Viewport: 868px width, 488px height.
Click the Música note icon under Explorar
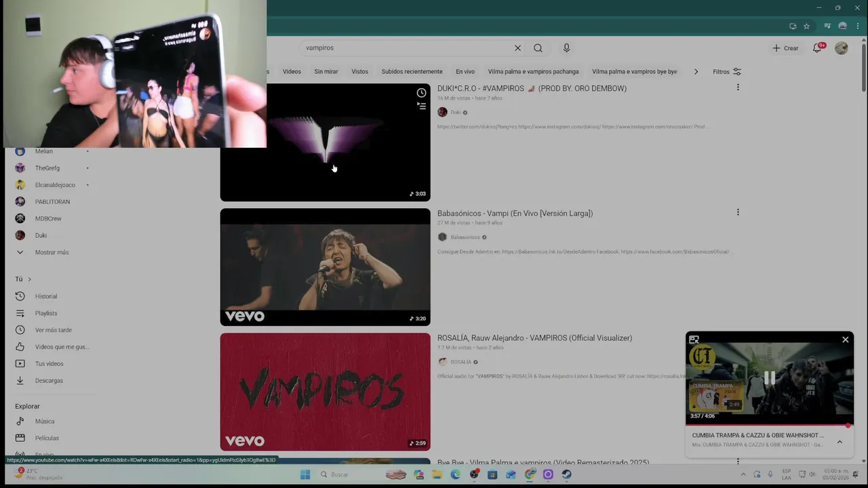pos(20,422)
